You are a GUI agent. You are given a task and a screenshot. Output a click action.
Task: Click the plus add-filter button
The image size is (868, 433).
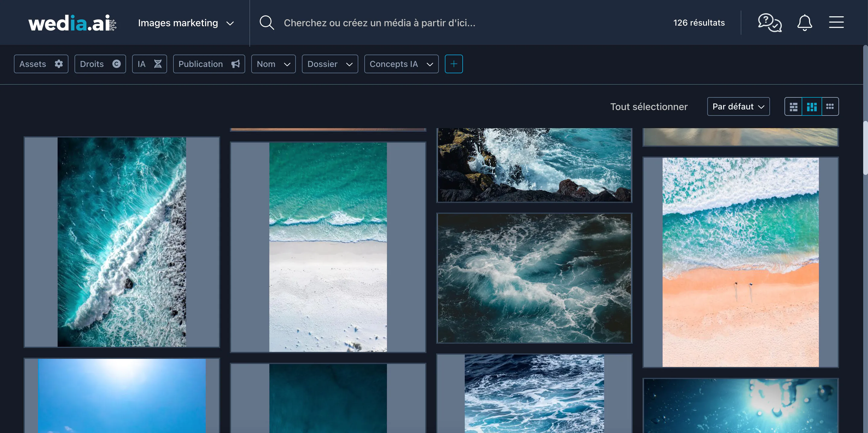coord(454,64)
